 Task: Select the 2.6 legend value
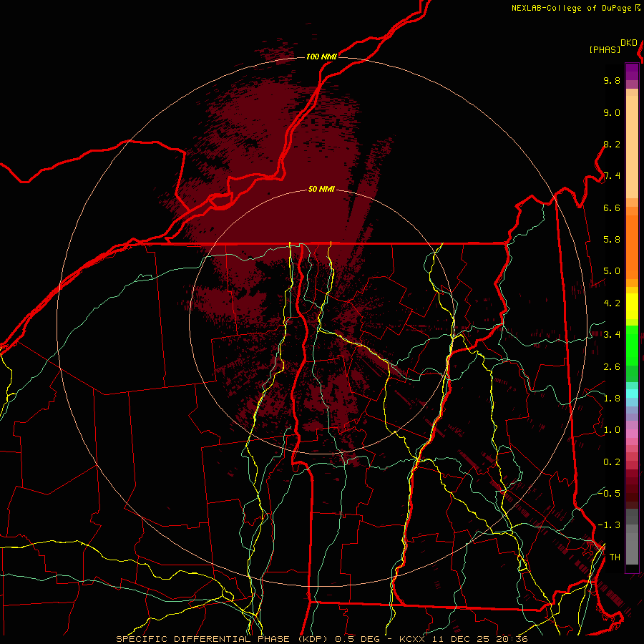click(x=612, y=367)
